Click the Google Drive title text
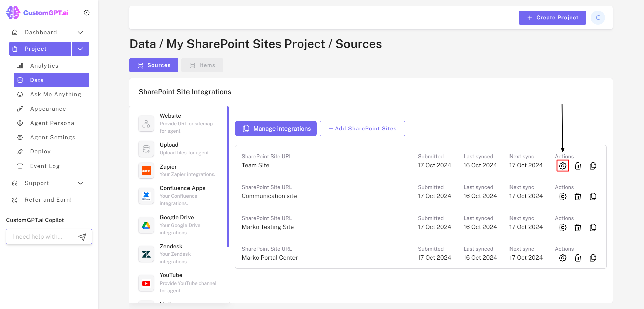Image resolution: width=644 pixels, height=309 pixels. point(177,217)
